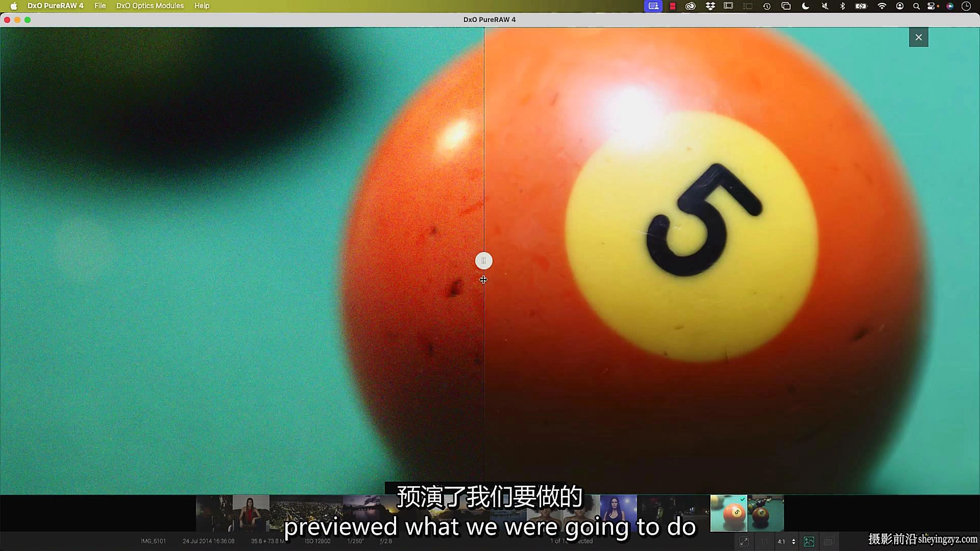Click the red recording menu bar icon
This screenshot has height=551, width=980.
[x=673, y=6]
